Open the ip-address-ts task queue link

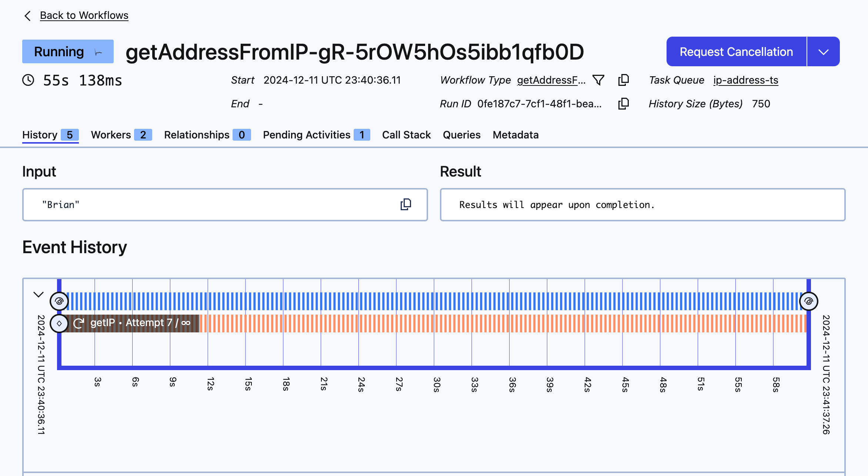pos(745,80)
